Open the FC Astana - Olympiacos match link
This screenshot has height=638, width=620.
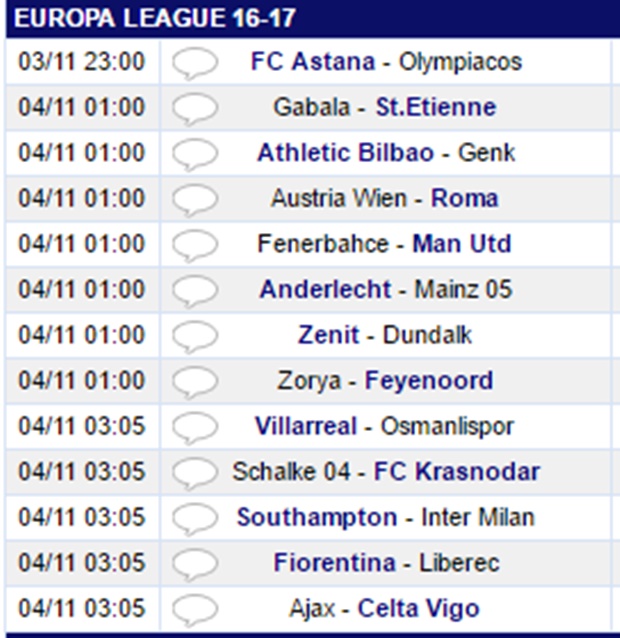tap(385, 62)
